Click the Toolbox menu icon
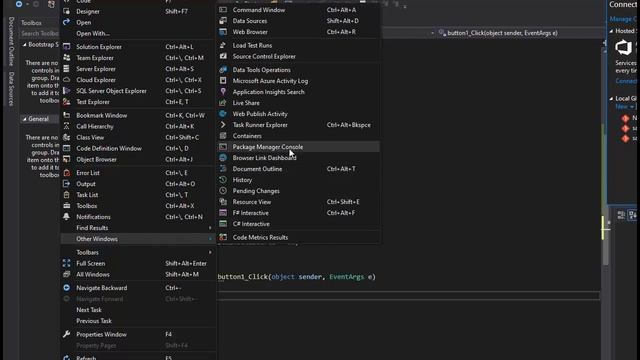 67,206
